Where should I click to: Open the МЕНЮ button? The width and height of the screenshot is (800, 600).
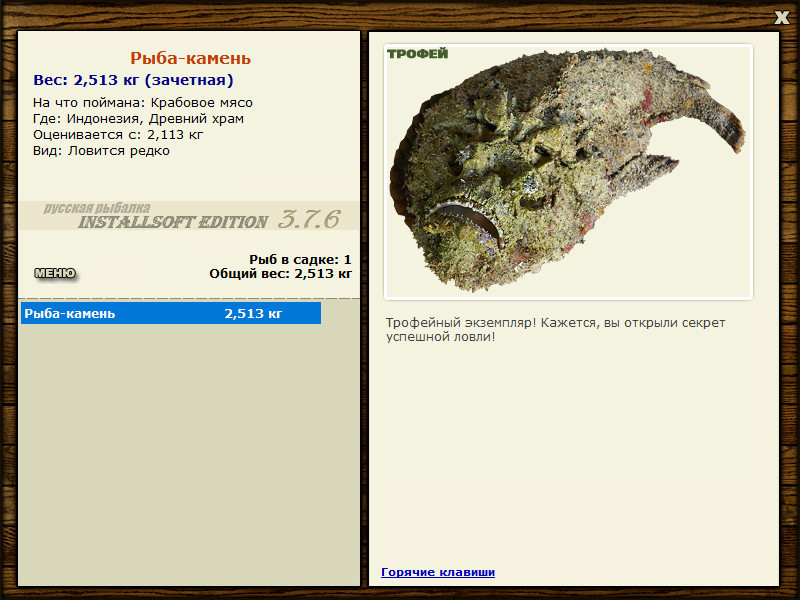click(55, 273)
